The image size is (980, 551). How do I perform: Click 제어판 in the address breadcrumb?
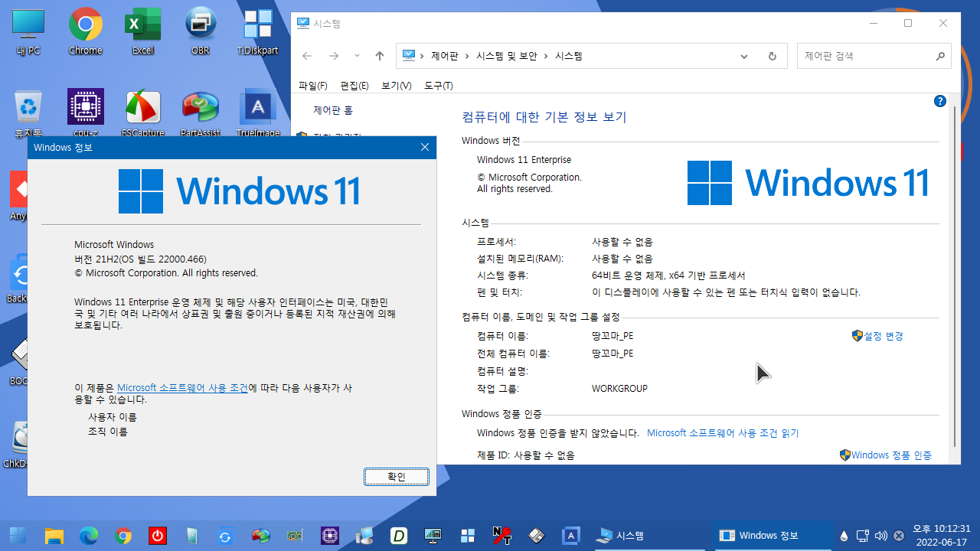(x=445, y=56)
